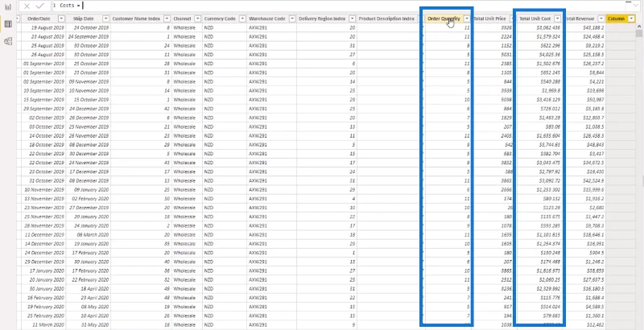This screenshot has height=330, width=644.
Task: Click the '31 May 2020' Ship Date cell
Action: [88, 324]
